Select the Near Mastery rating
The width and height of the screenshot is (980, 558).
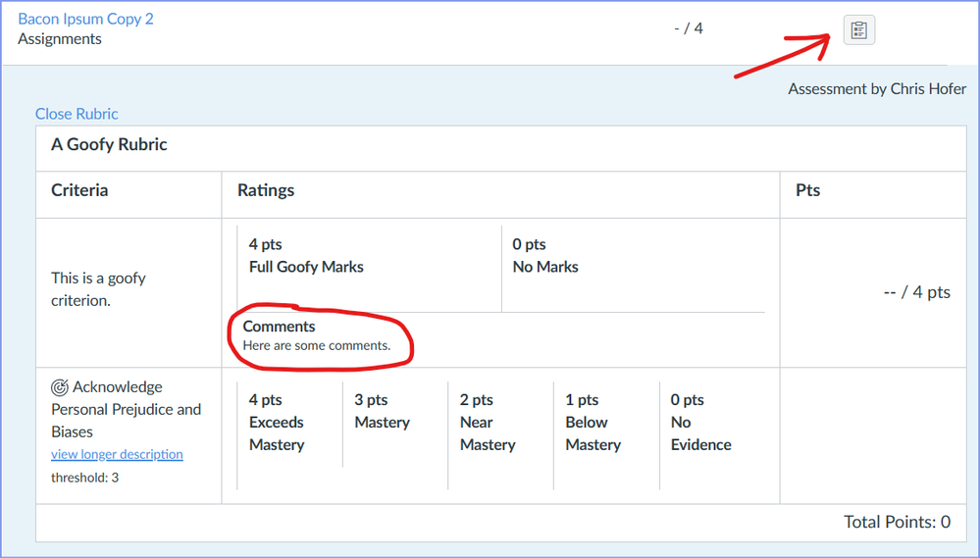click(x=488, y=423)
